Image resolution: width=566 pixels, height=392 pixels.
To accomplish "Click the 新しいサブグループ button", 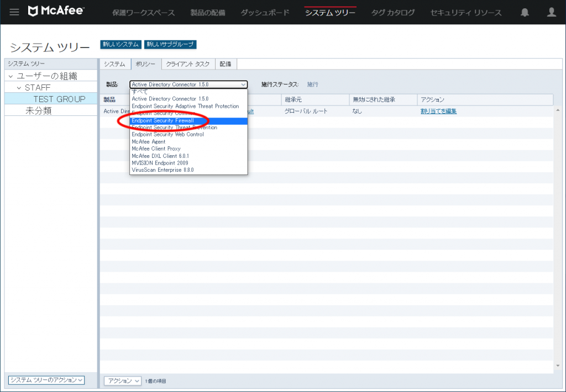I will (170, 44).
